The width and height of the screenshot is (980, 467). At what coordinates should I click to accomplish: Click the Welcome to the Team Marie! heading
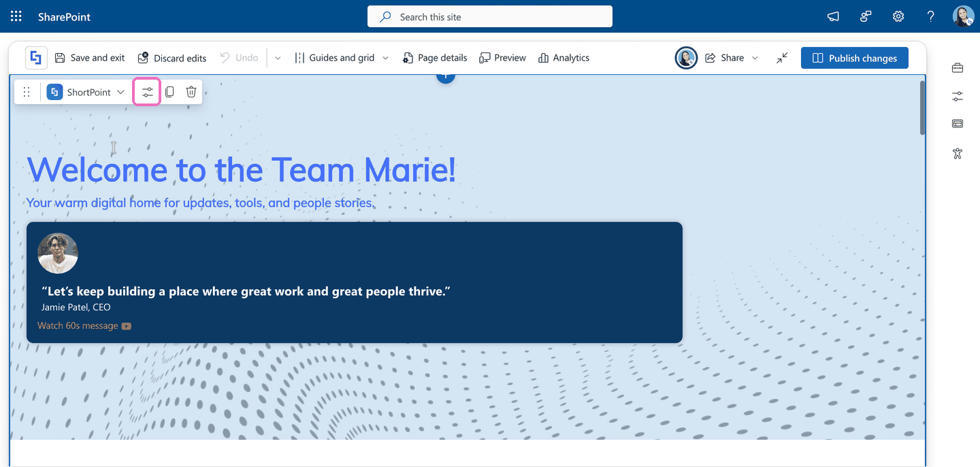[242, 170]
